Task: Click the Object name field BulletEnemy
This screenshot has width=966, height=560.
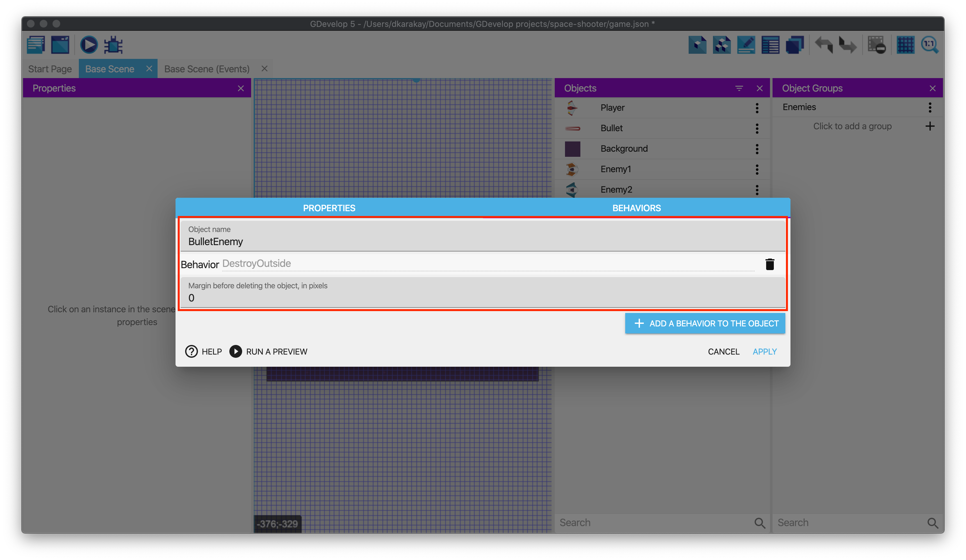Action: pos(482,242)
